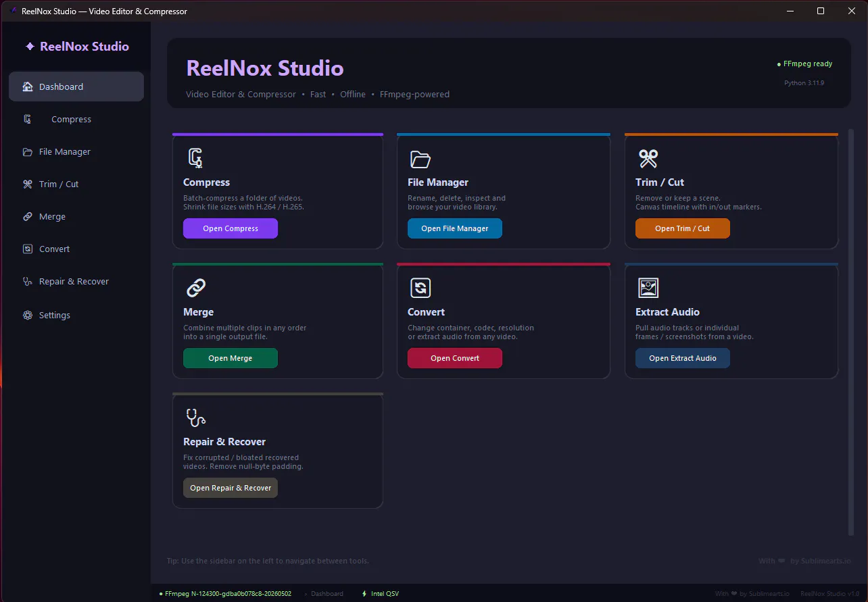
Task: Minimize the ReelNox Studio window
Action: click(x=790, y=11)
